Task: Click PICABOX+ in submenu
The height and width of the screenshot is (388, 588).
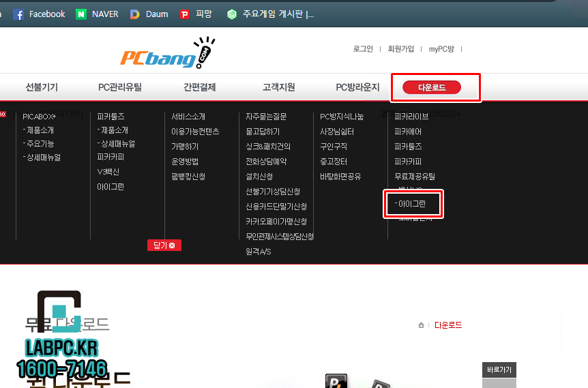Action: click(x=39, y=117)
